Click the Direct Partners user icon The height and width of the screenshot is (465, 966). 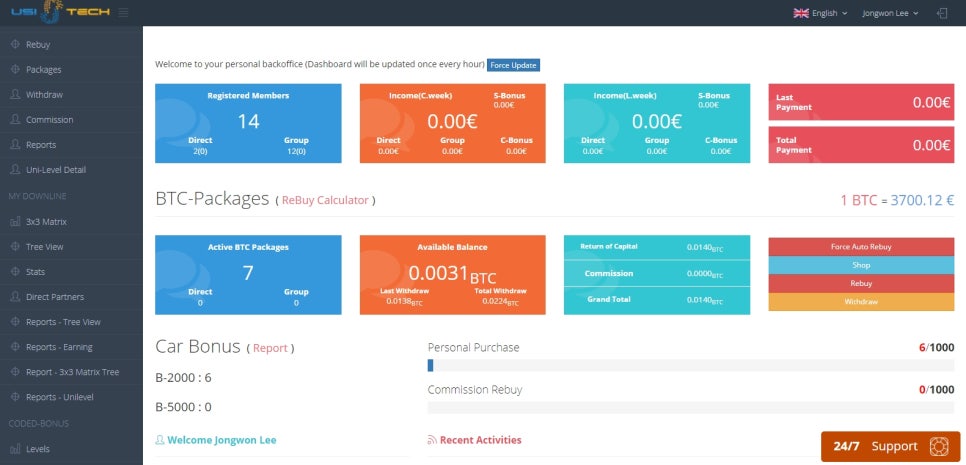[15, 297]
